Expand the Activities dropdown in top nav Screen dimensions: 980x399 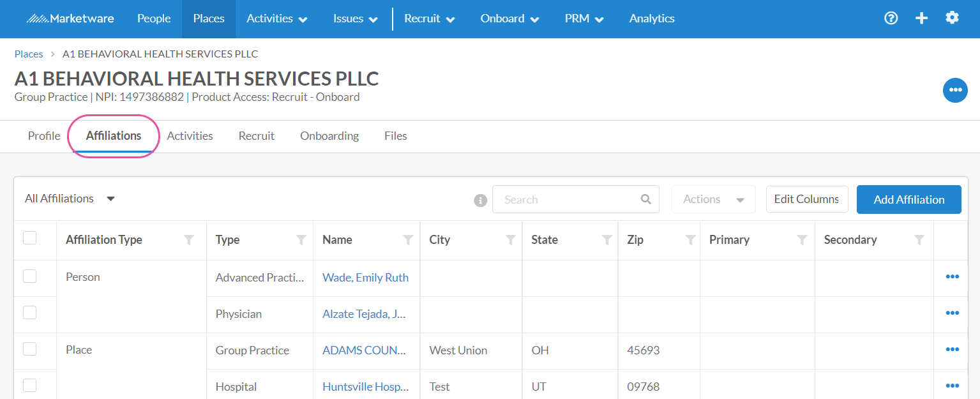coord(277,19)
